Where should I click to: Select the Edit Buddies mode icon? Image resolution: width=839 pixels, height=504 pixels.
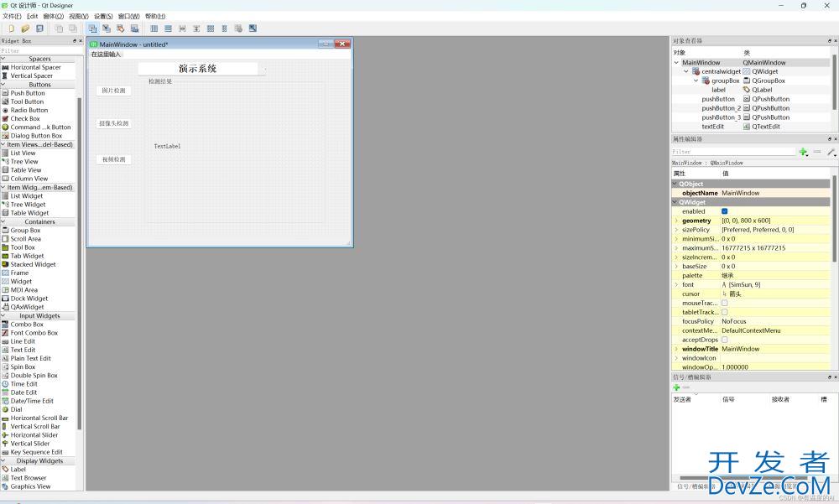(x=120, y=29)
